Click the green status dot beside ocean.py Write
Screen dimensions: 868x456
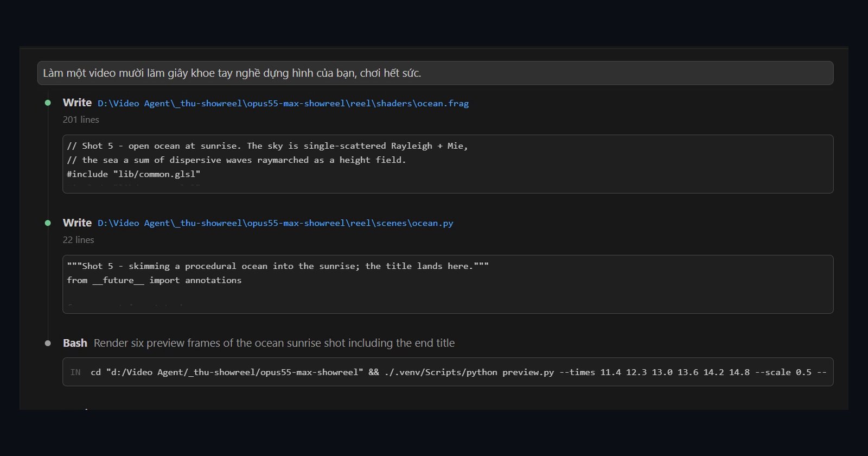point(48,223)
